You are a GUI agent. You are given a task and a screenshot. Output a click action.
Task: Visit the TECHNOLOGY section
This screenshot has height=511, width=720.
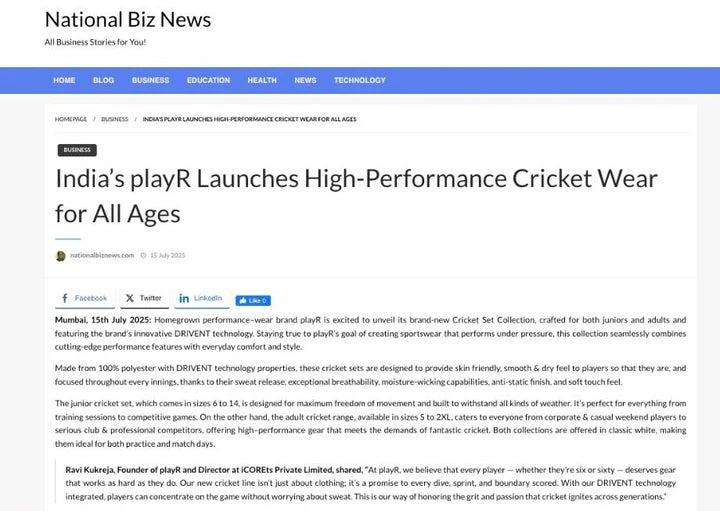click(360, 80)
